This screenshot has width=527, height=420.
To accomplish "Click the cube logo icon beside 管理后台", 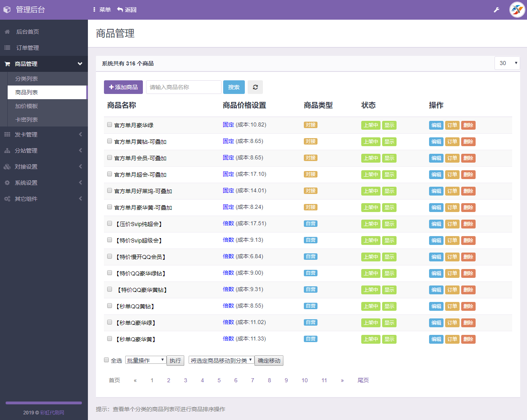I will (x=7, y=10).
